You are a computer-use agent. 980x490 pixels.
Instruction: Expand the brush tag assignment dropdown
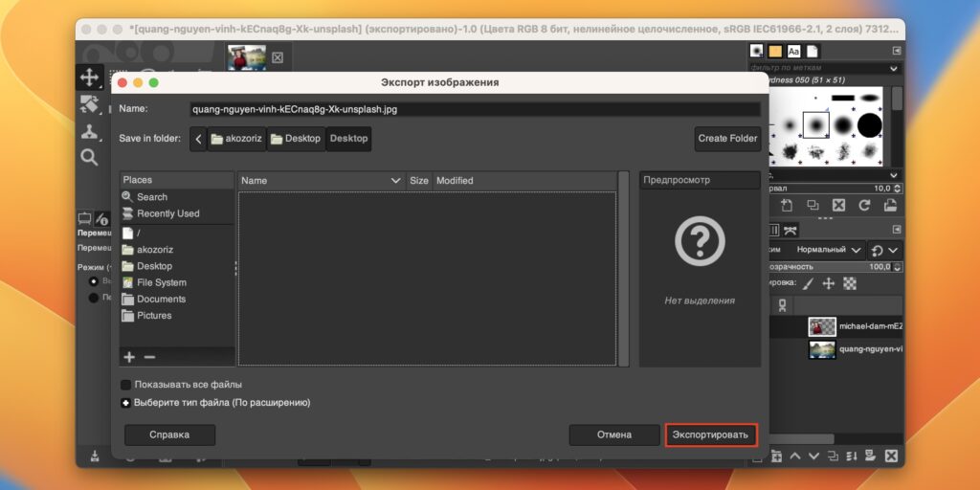click(x=893, y=176)
